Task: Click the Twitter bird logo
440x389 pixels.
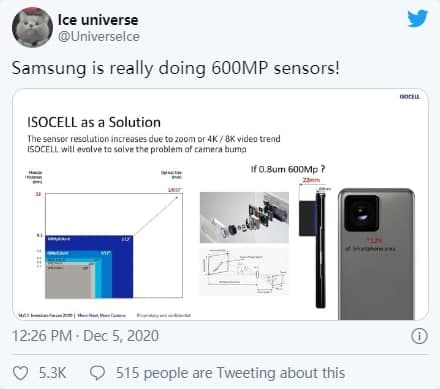Action: [x=417, y=18]
